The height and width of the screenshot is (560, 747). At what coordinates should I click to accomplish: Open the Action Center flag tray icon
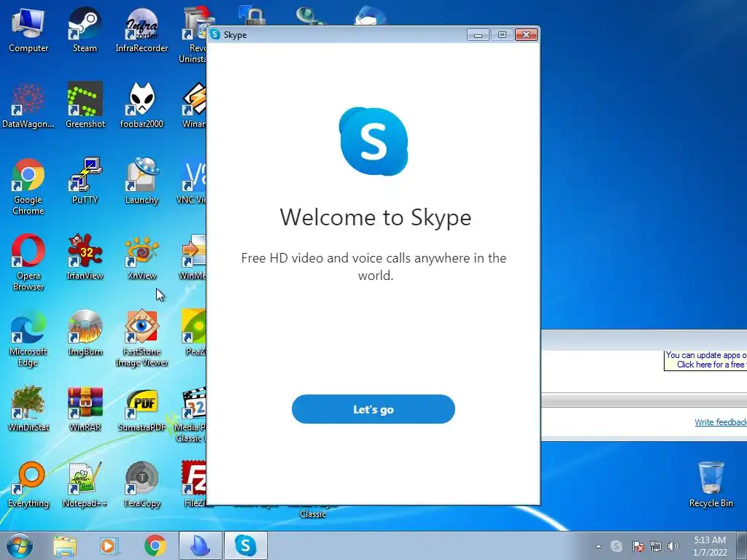638,546
